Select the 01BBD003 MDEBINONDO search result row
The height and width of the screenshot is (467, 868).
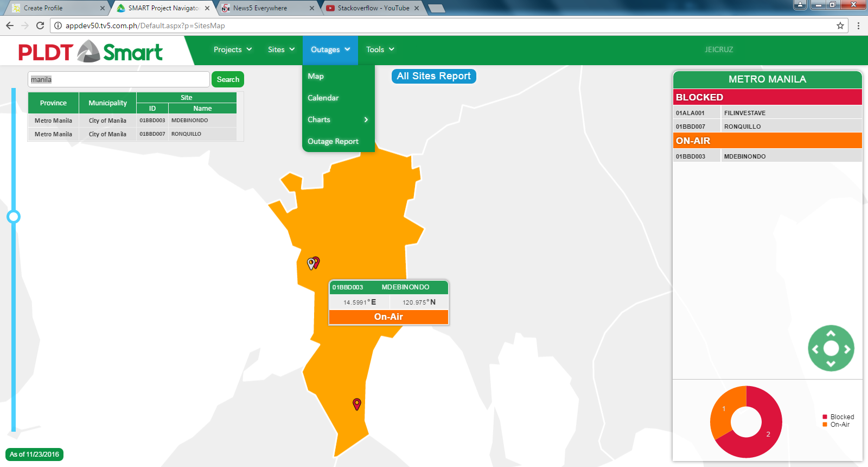point(132,121)
